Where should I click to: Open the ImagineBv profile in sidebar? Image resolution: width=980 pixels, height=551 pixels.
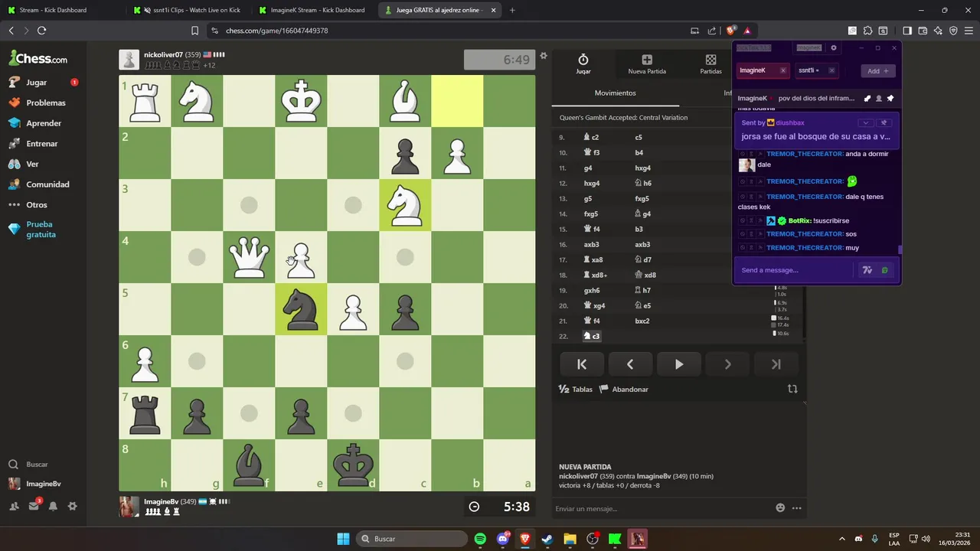[x=34, y=484]
